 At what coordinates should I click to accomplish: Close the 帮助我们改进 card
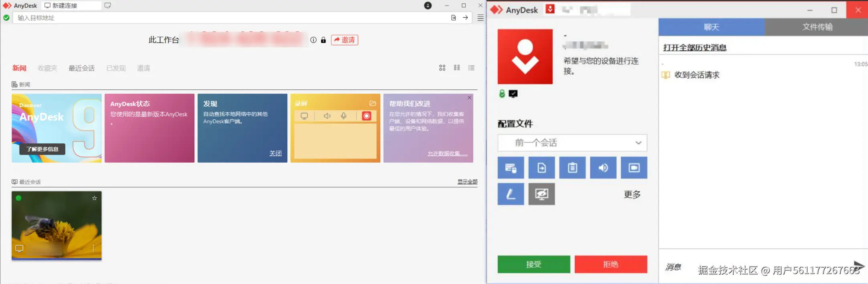tap(469, 98)
